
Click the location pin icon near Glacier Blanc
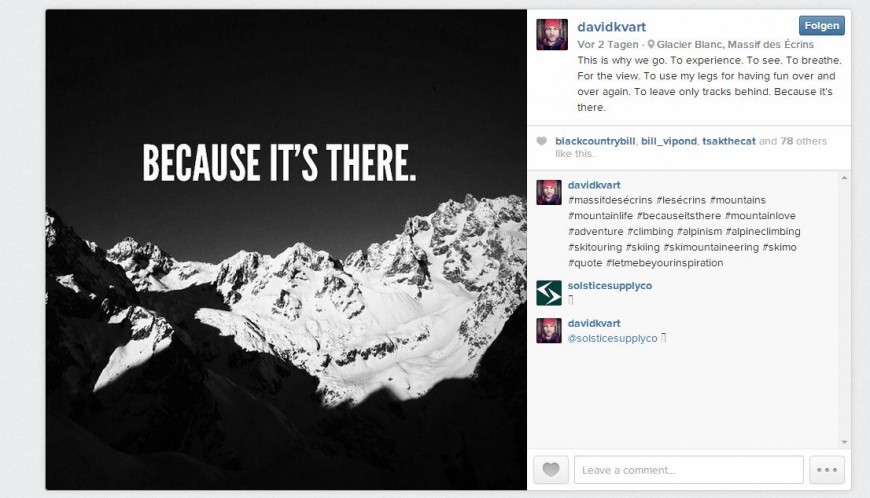click(651, 44)
